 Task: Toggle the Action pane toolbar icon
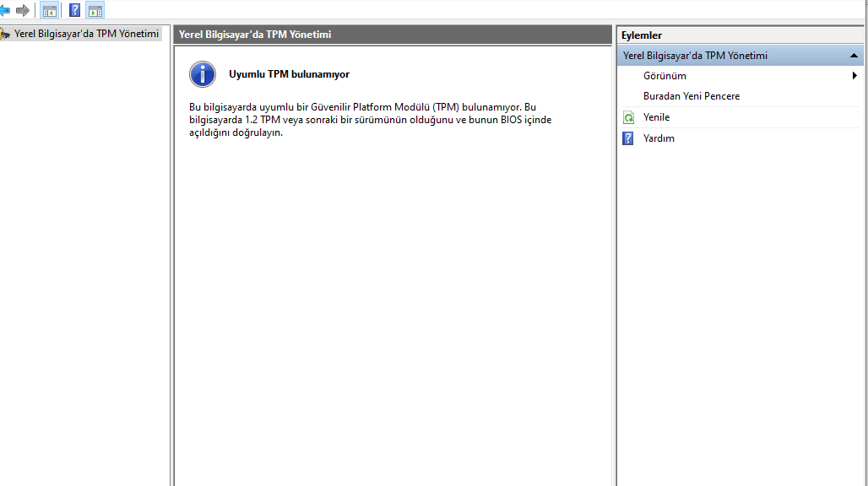click(x=95, y=11)
